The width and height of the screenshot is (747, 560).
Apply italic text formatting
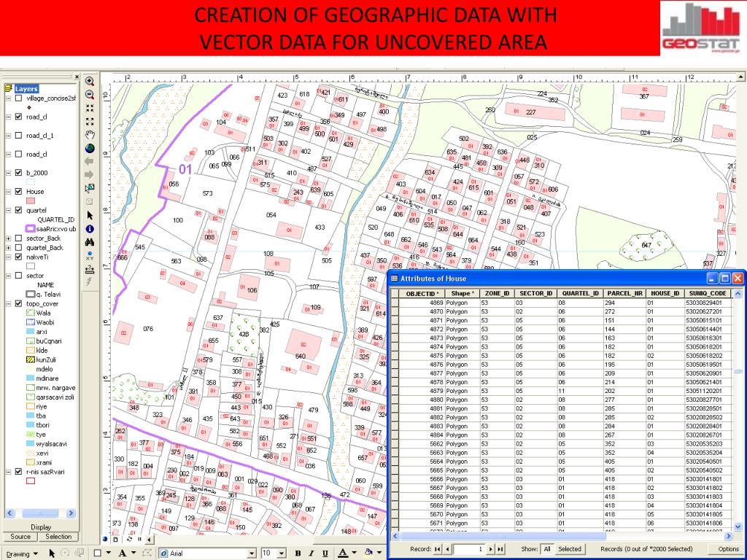click(311, 553)
